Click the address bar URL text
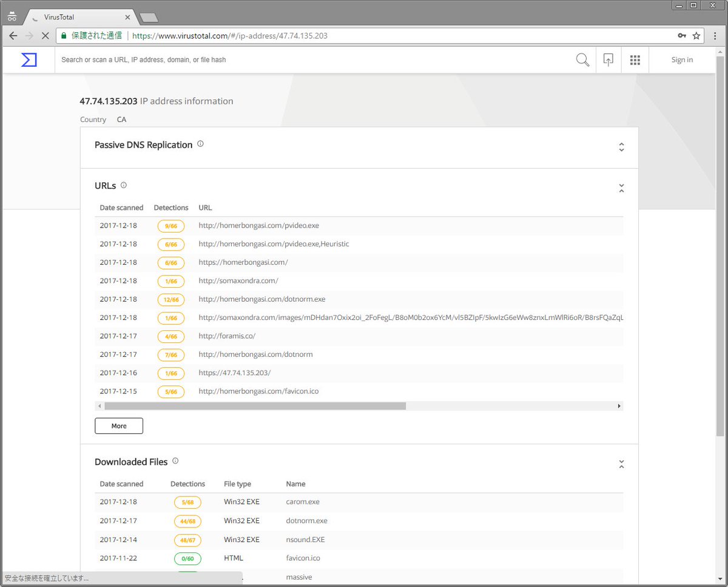728x587 pixels. pyautogui.click(x=230, y=36)
